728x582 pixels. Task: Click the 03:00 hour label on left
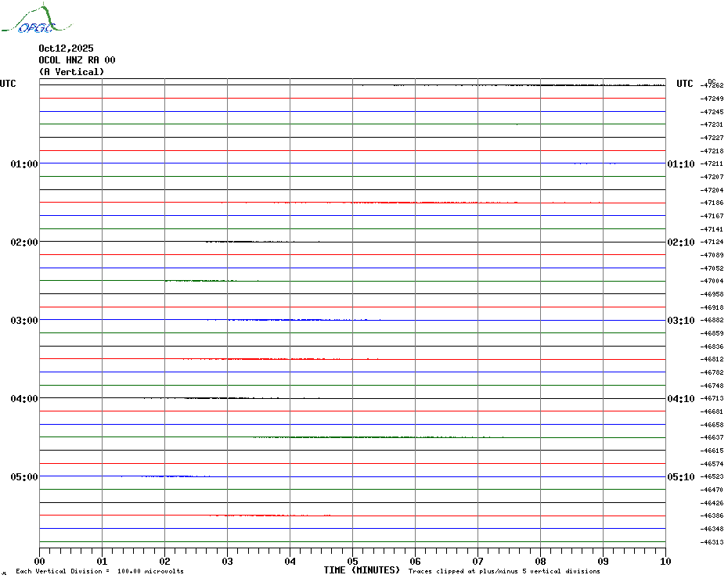[24, 321]
